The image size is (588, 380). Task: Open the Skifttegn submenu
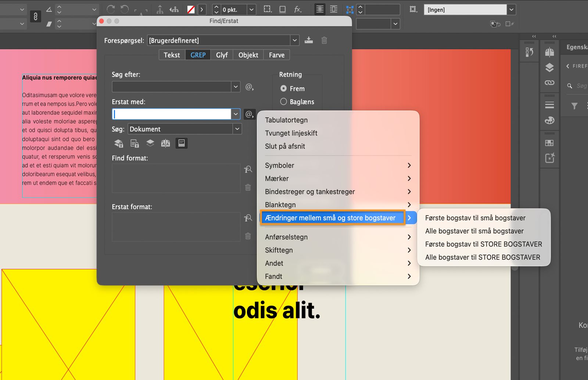click(338, 250)
